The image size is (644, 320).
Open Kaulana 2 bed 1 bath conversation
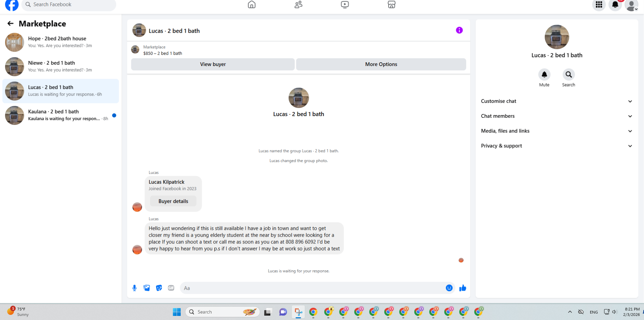61,115
